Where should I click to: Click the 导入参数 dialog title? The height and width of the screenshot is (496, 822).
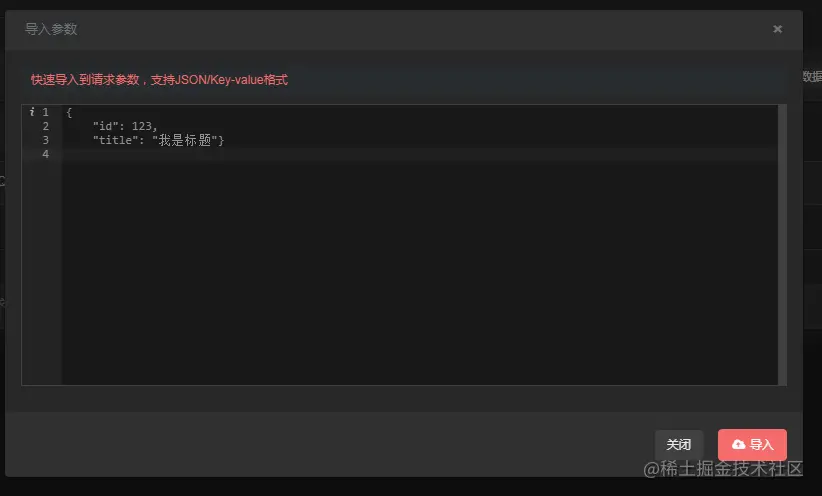tap(51, 29)
